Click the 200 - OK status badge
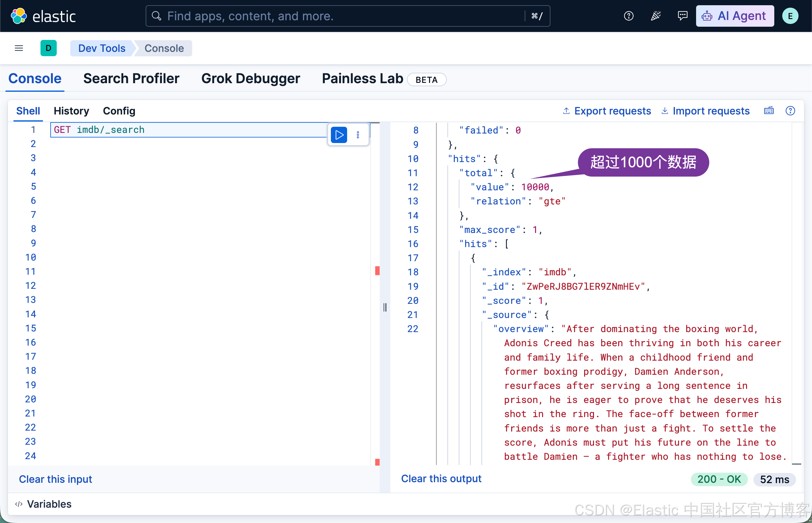This screenshot has height=523, width=812. [x=719, y=479]
